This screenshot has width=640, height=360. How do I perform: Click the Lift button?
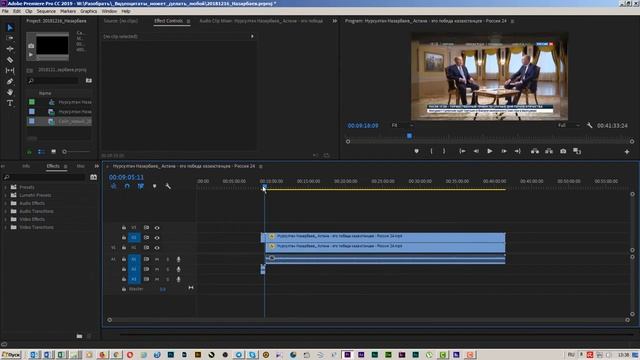pos(535,151)
